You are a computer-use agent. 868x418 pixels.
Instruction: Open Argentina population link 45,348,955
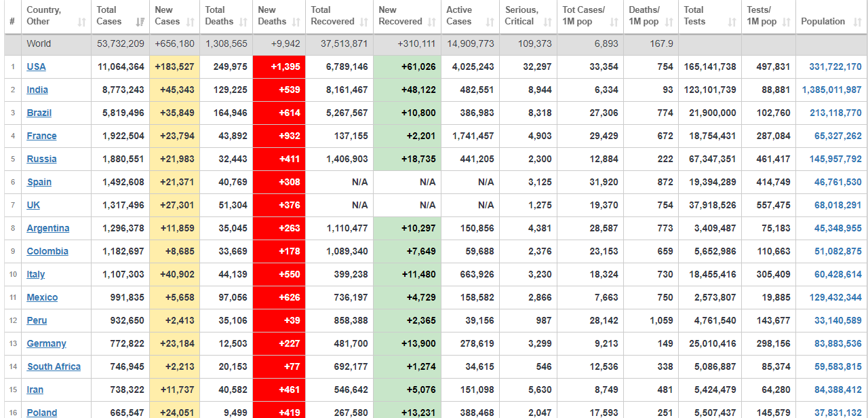[838, 228]
